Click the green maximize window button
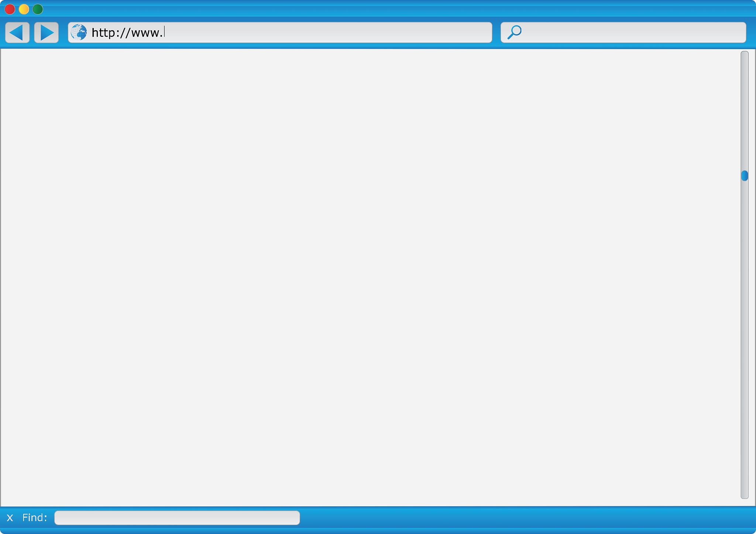The image size is (756, 534). click(38, 9)
